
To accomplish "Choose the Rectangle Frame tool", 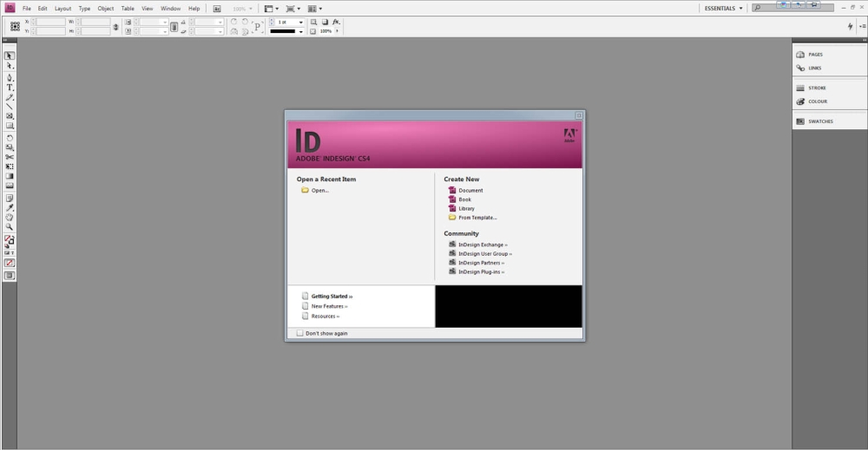I will [x=10, y=116].
